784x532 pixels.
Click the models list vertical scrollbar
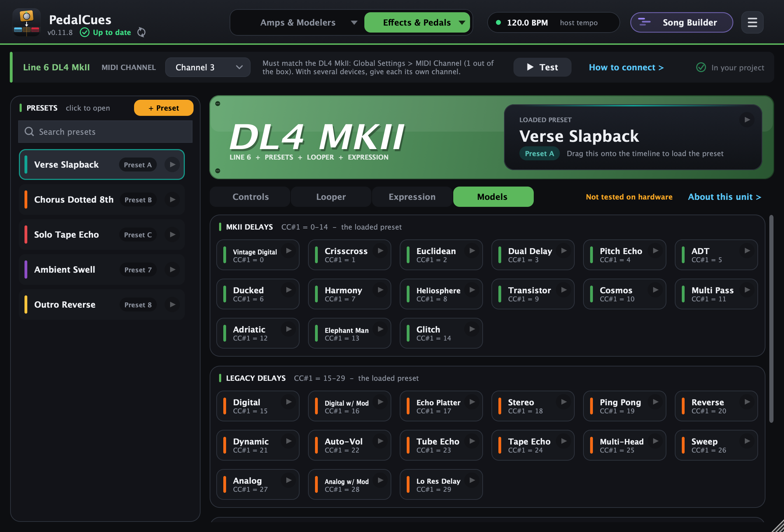771,318
